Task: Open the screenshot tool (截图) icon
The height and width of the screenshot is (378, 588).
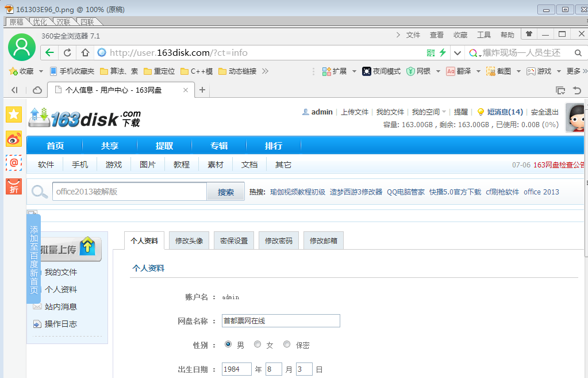Action: (498, 71)
